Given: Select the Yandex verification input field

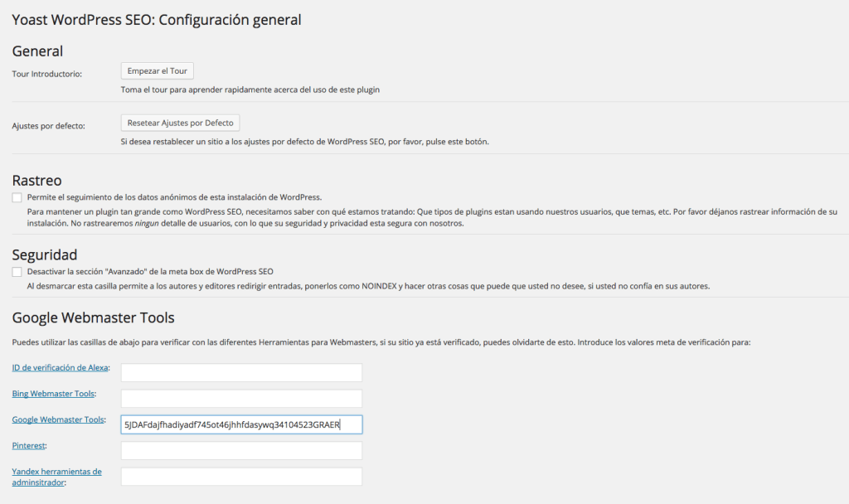Looking at the screenshot, I should (x=240, y=476).
